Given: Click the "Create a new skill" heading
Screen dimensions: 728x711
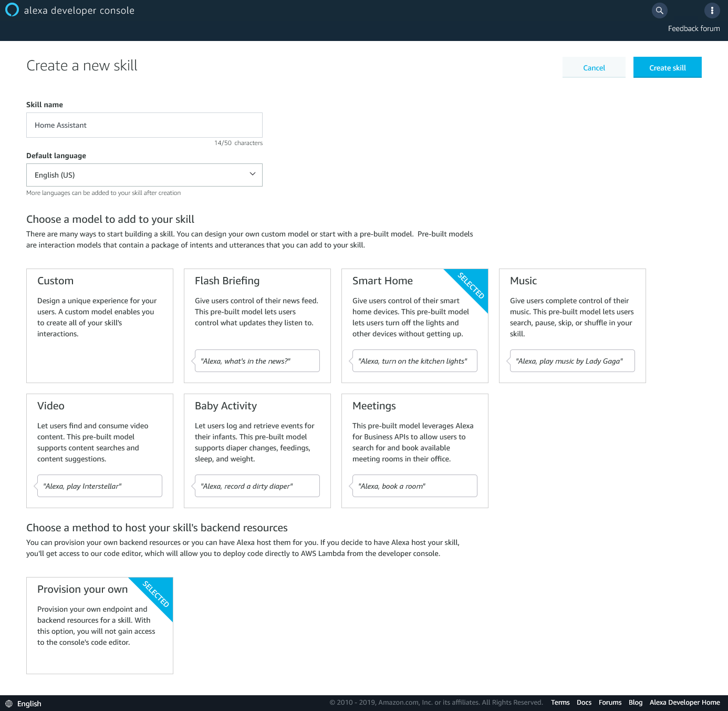Looking at the screenshot, I should pyautogui.click(x=82, y=66).
